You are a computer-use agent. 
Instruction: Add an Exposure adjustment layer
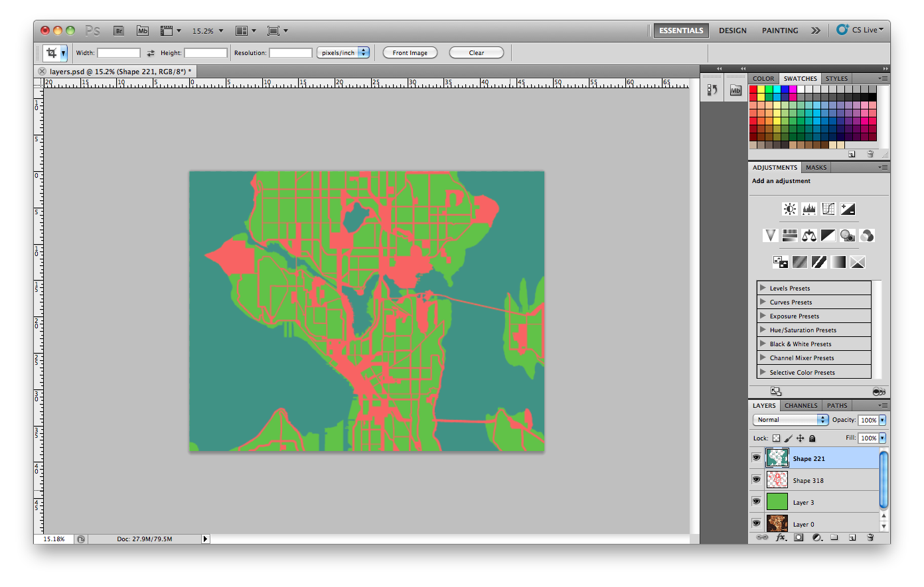click(847, 209)
